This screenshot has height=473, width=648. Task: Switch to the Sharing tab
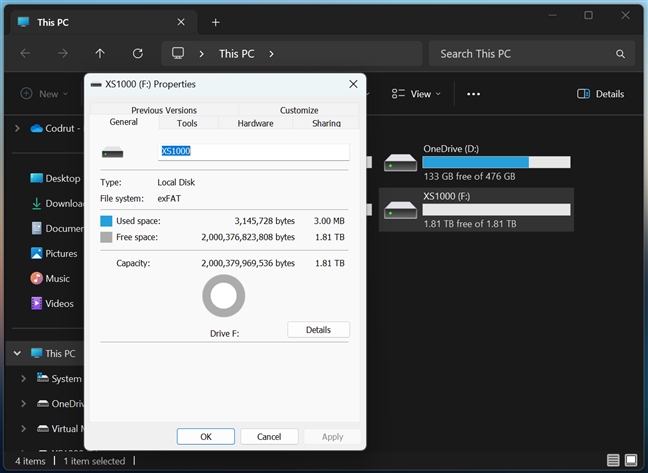coord(326,123)
